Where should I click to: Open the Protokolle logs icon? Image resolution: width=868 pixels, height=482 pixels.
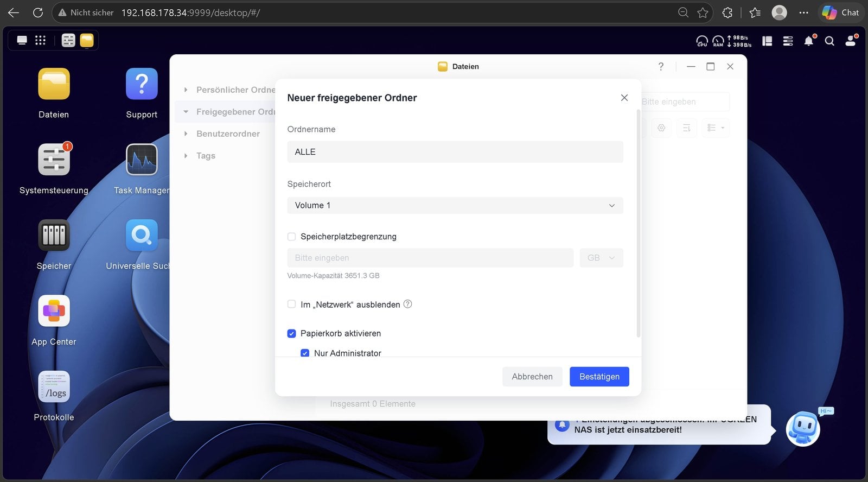(54, 386)
